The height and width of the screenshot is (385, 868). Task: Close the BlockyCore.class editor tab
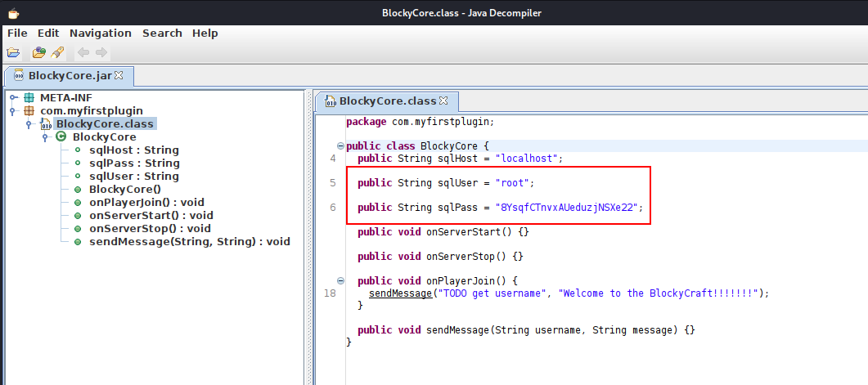pyautogui.click(x=443, y=101)
